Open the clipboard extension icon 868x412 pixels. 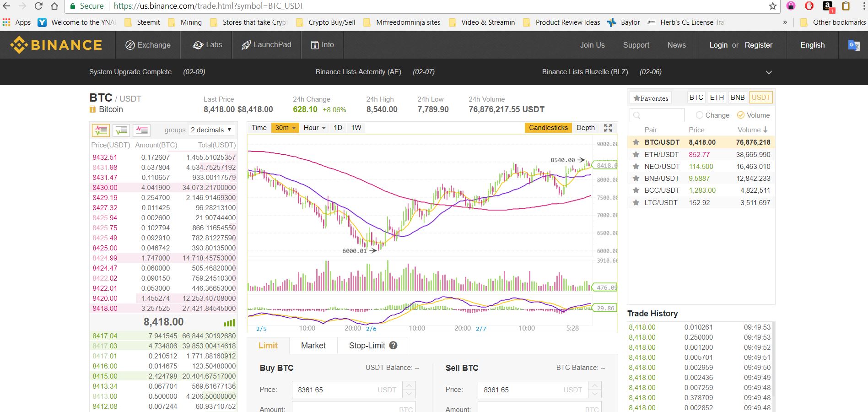(846, 6)
